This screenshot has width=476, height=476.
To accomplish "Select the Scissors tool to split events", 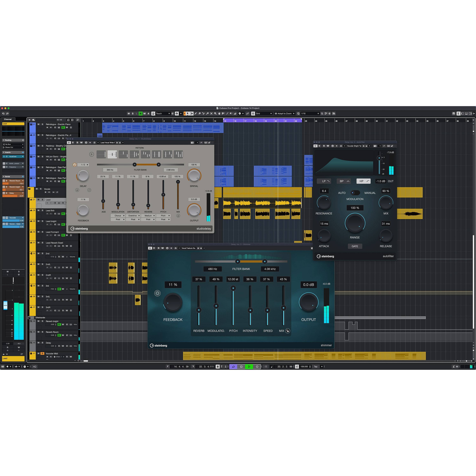I will (x=204, y=114).
